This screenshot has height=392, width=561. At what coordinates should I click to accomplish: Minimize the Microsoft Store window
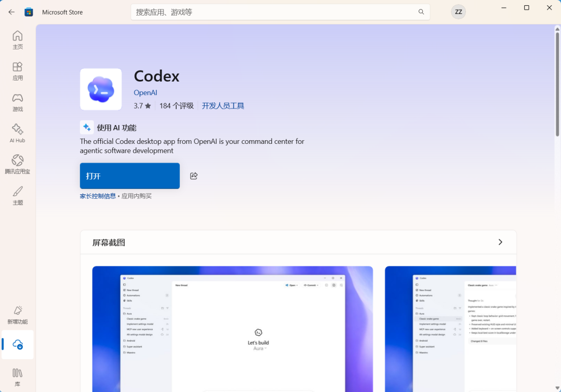[x=504, y=8]
